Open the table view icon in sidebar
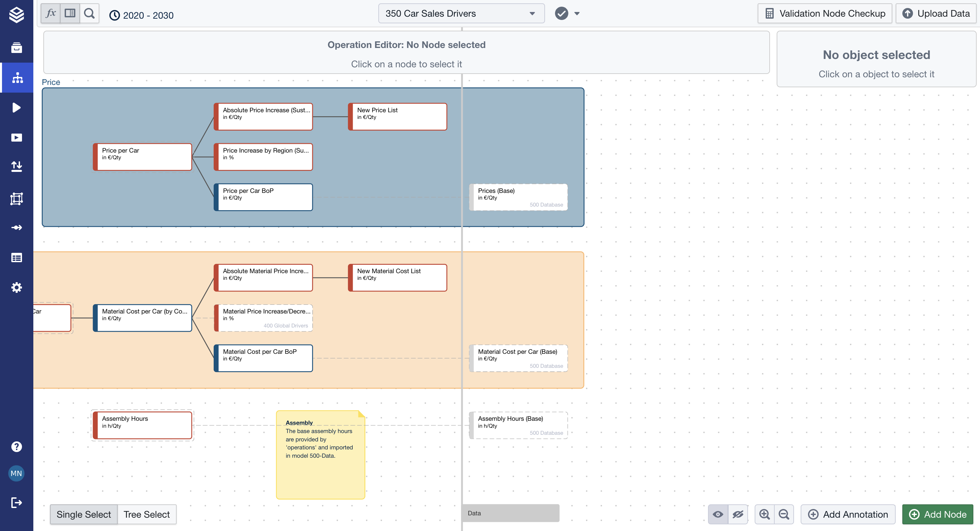The height and width of the screenshot is (531, 980). tap(17, 258)
